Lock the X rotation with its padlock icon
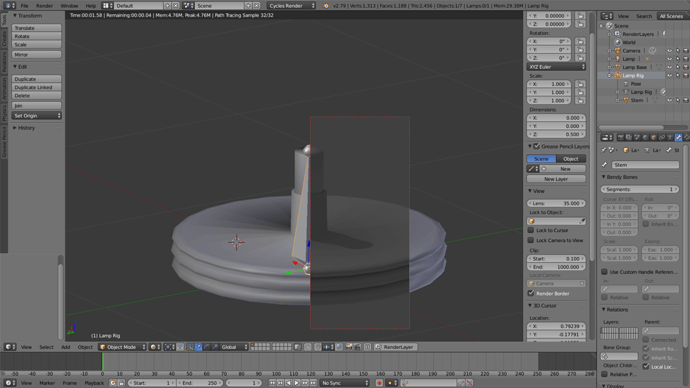The image size is (690, 388). (x=580, y=41)
